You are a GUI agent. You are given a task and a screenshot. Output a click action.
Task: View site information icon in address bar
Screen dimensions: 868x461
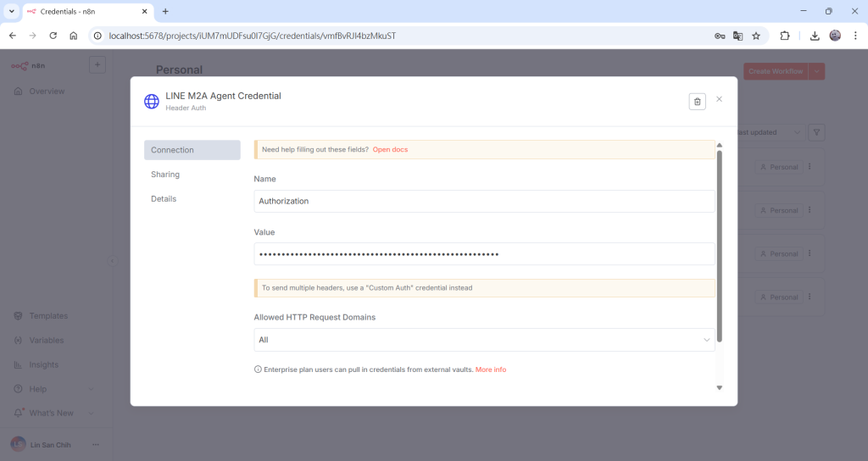(x=97, y=36)
